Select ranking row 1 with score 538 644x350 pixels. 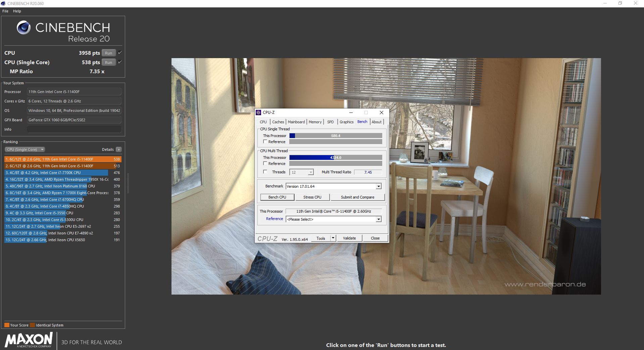[63, 159]
